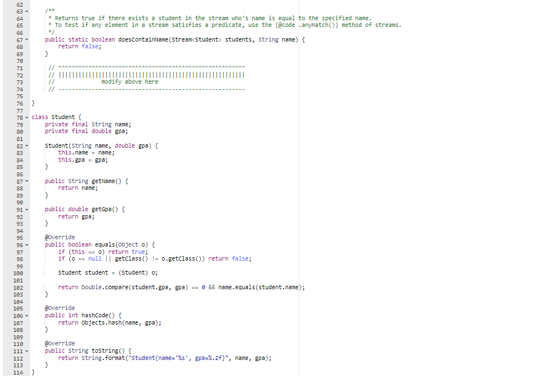Viewport: 555px width, 392px height.
Task: Click 'if (this == o) return true;' line
Action: tap(103, 252)
